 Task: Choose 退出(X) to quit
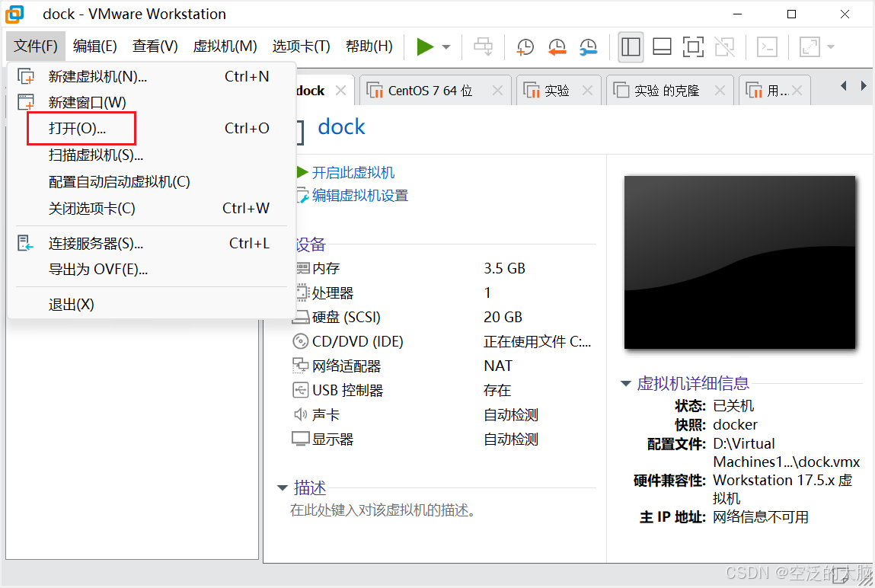(x=151, y=305)
